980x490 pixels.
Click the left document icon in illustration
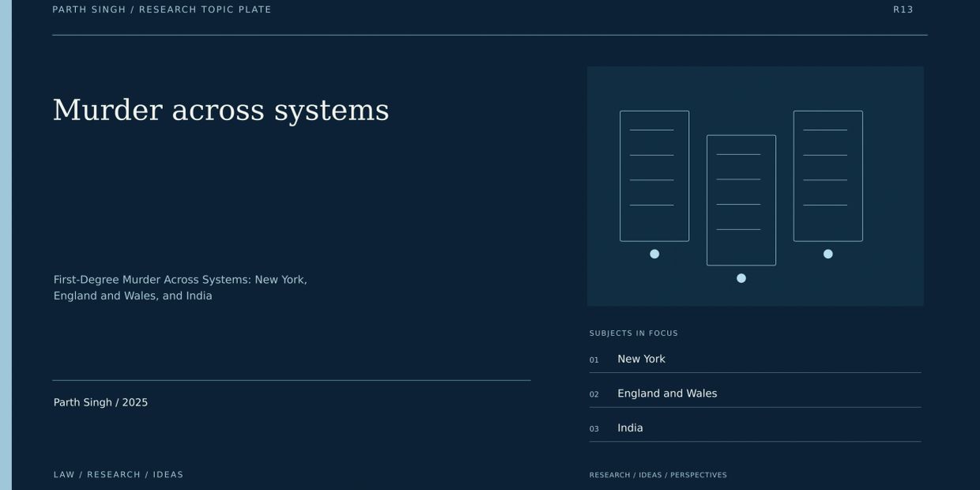coord(654,176)
